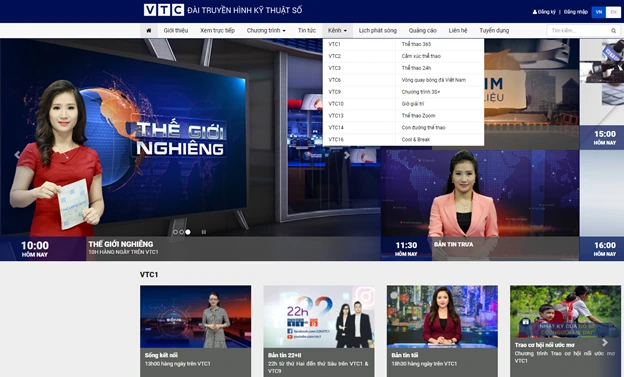624x377 pixels.
Task: Pause the banner slideshow
Action: [x=204, y=232]
